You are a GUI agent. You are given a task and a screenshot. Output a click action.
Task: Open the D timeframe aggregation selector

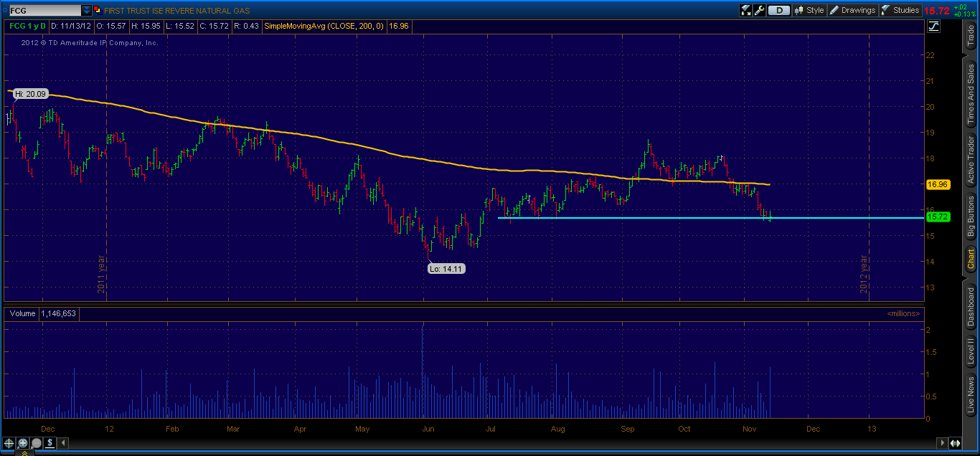(778, 10)
